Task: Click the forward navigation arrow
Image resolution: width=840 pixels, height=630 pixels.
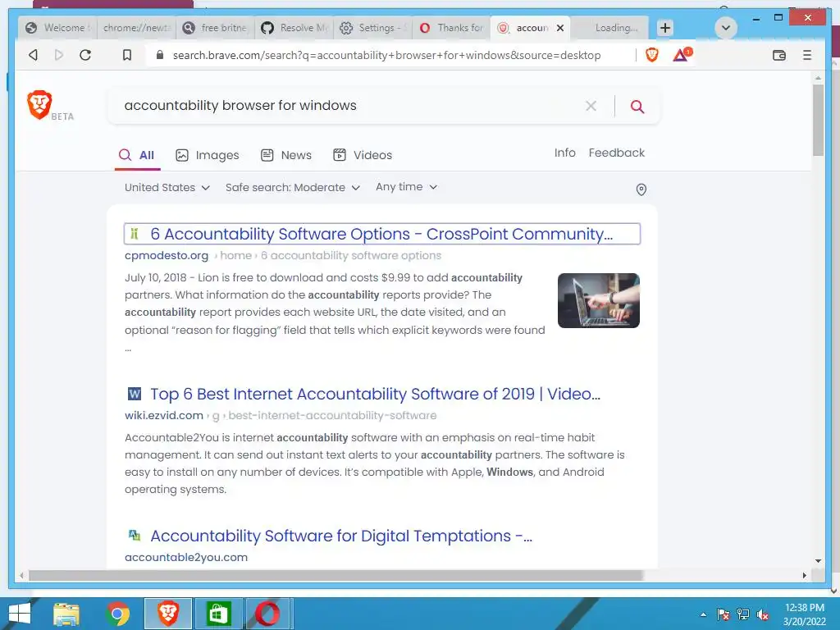Action: (59, 55)
